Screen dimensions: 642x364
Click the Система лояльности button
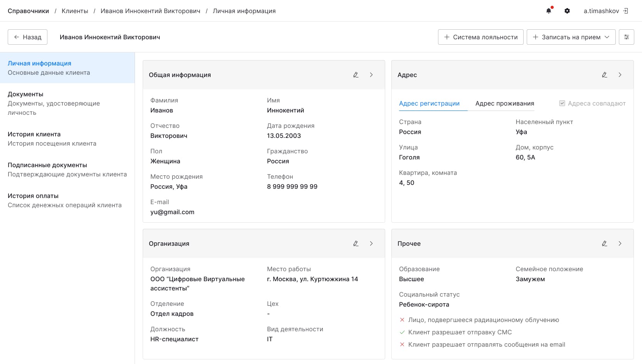480,37
